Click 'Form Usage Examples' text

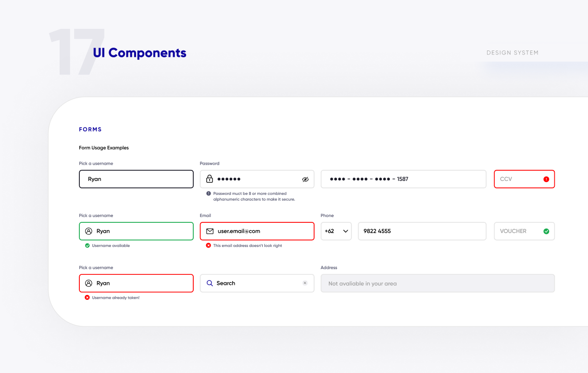(104, 148)
